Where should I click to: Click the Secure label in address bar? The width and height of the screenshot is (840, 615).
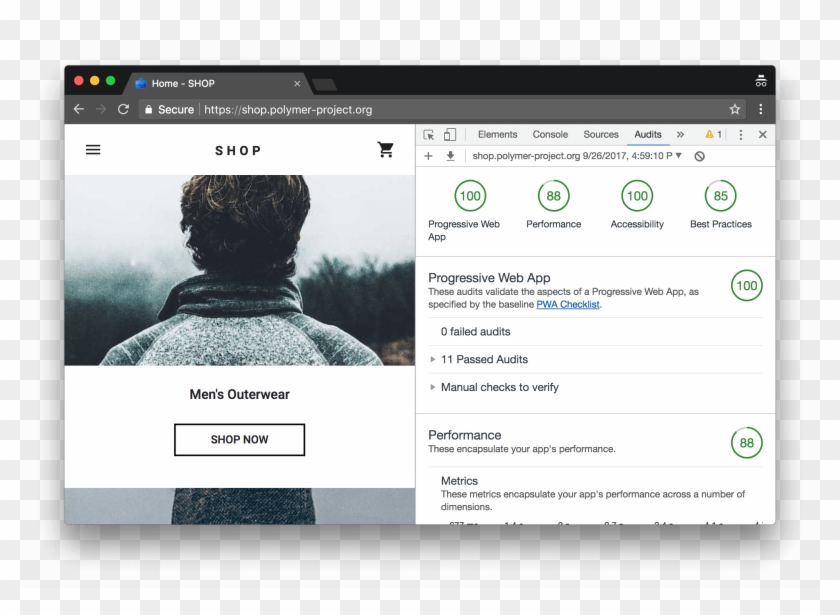[176, 109]
